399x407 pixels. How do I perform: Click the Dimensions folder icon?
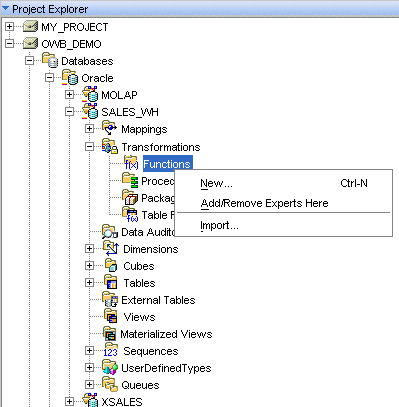111,248
